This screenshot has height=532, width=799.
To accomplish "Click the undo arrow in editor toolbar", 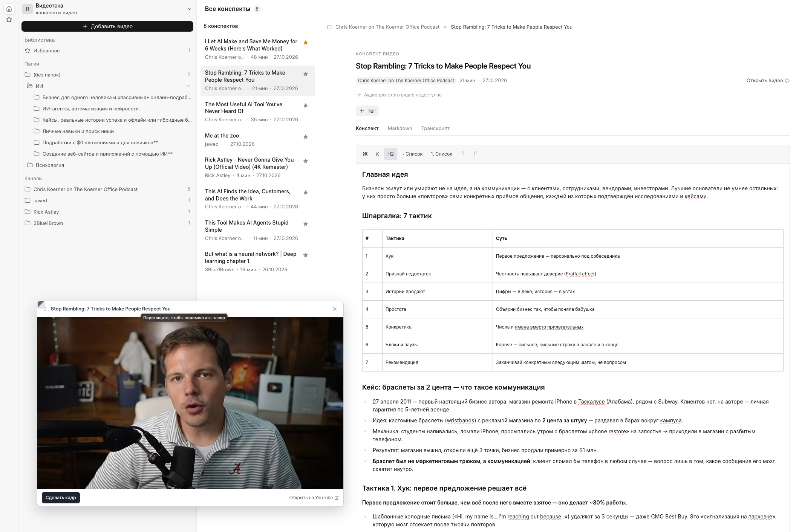I will click(x=463, y=154).
